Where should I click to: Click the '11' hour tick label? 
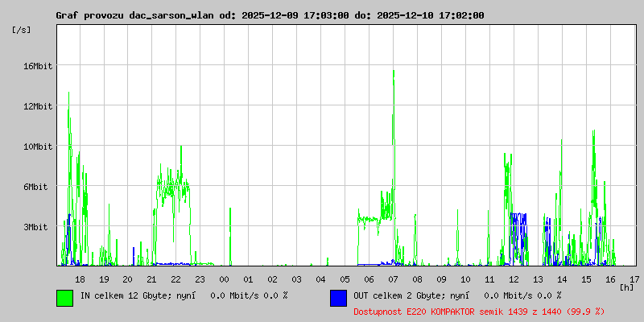click(x=489, y=279)
